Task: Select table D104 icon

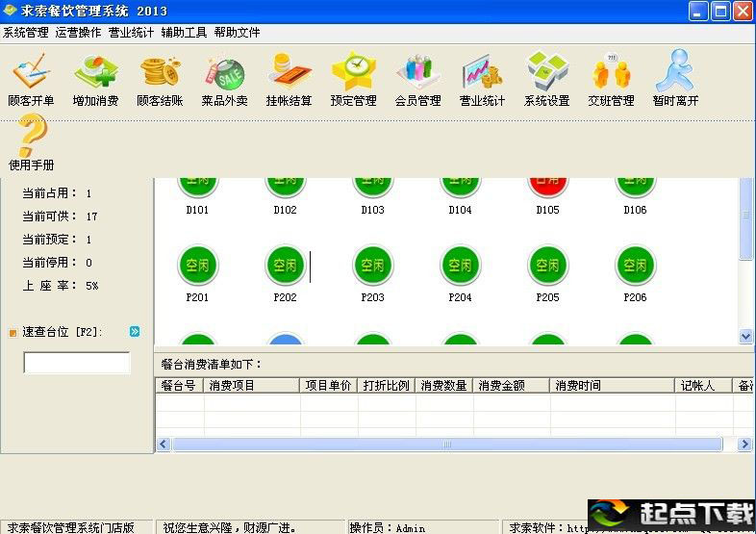Action: [x=461, y=187]
